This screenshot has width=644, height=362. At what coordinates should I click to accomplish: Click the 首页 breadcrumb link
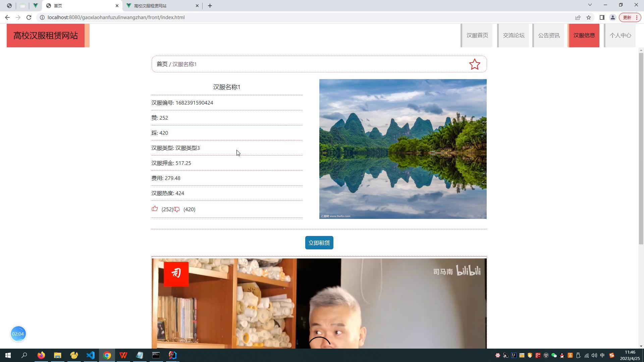point(162,64)
